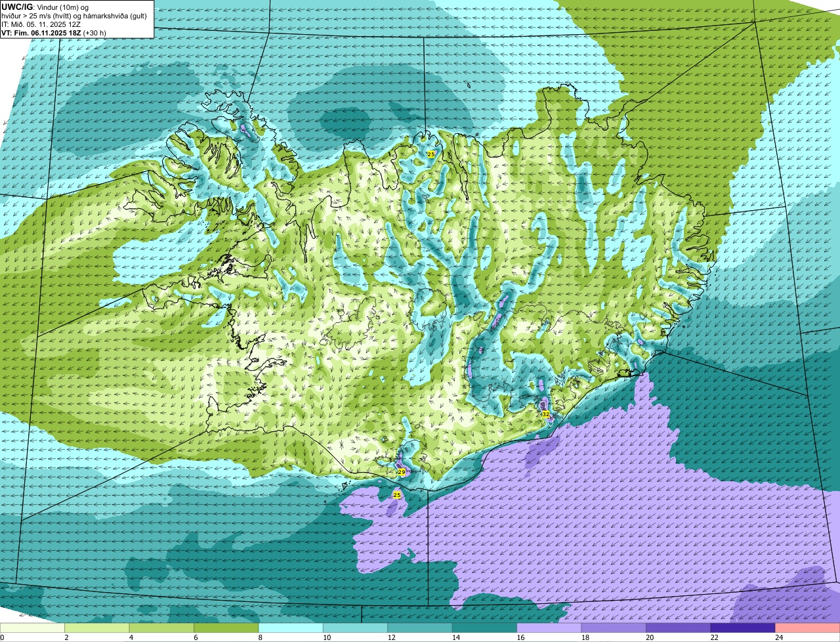
Task: Pick the 22–24 m/s deep indigo legend swatch
Action: pos(744,628)
